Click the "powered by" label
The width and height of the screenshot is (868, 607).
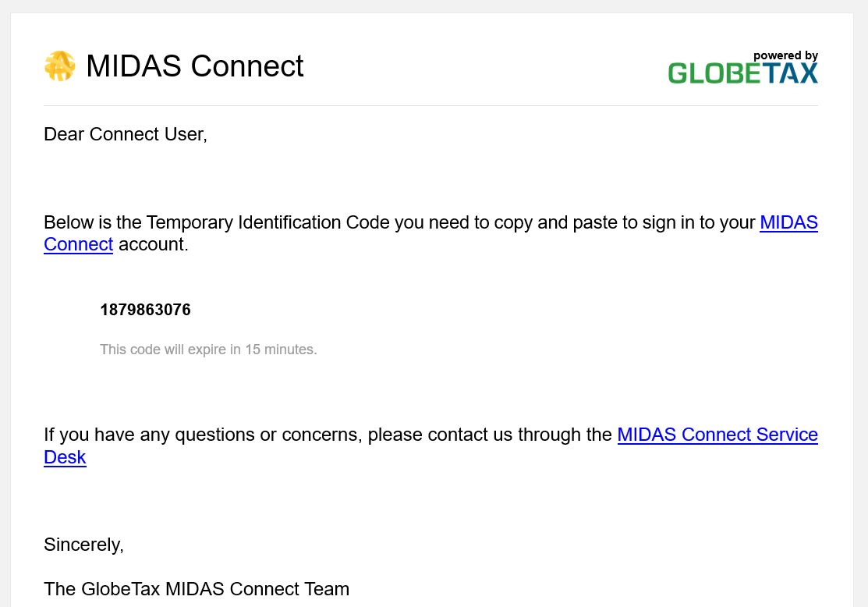tap(785, 55)
